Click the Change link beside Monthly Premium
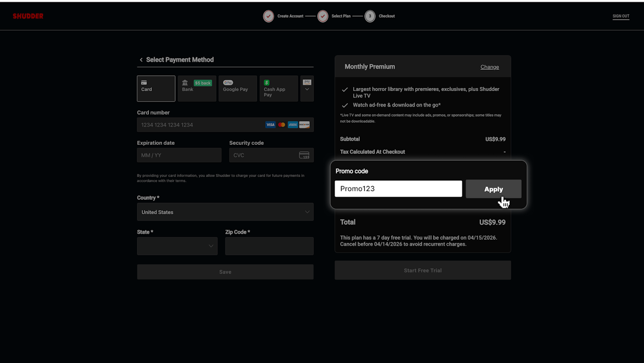The width and height of the screenshot is (644, 363). click(x=490, y=67)
